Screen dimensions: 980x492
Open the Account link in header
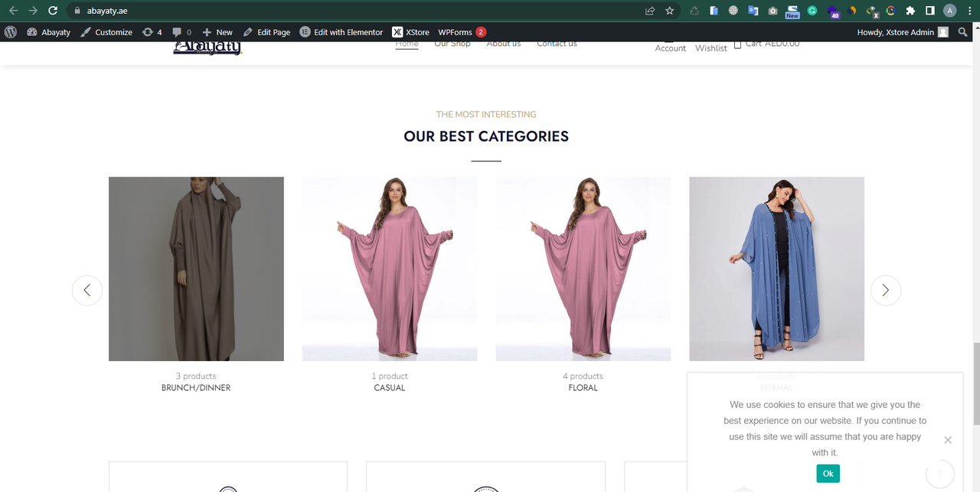coord(670,47)
